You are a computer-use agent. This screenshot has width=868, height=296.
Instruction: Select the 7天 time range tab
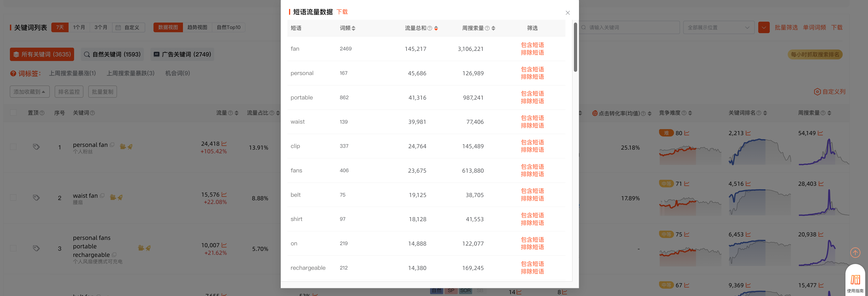point(60,27)
